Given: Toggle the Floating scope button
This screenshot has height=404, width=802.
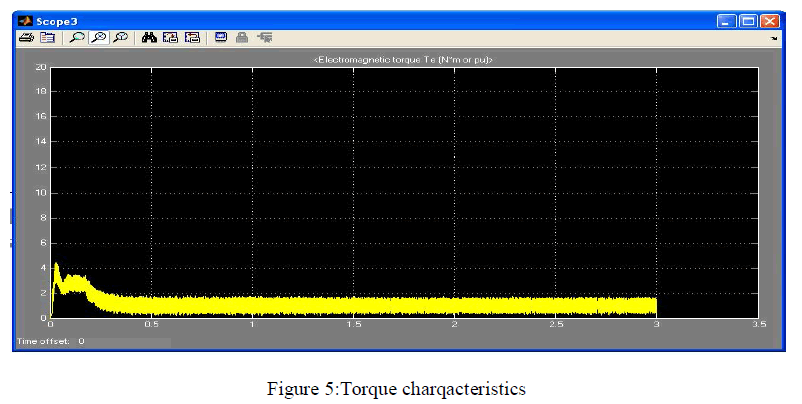Looking at the screenshot, I should click(221, 38).
